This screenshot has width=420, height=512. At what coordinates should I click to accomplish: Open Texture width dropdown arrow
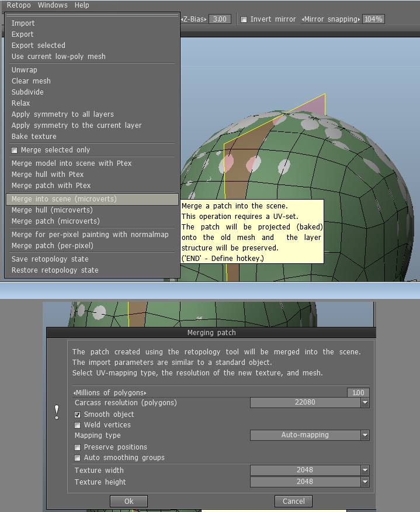[365, 470]
